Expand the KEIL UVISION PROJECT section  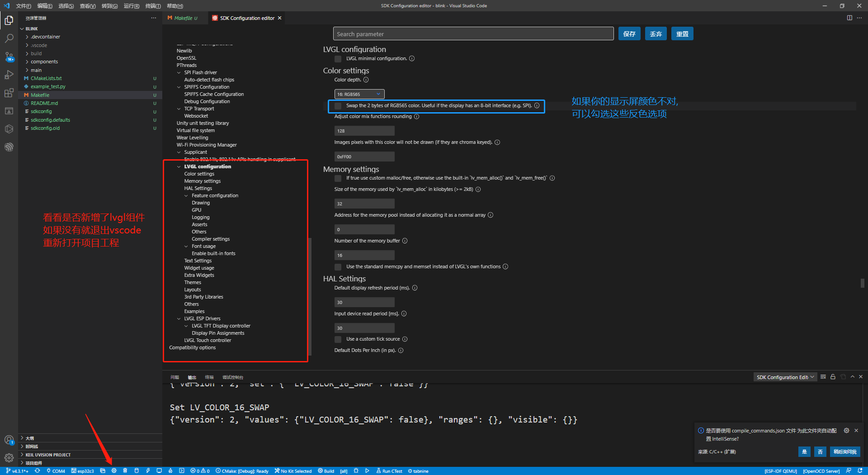click(48, 455)
